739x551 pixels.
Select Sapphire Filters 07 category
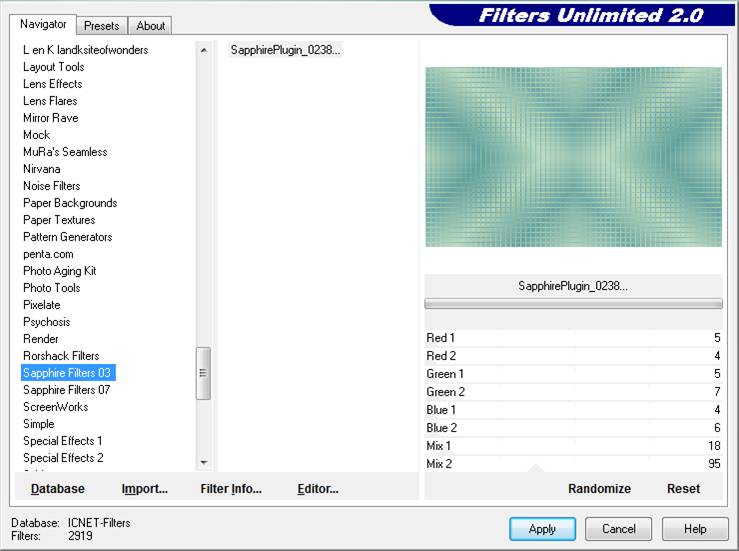coord(67,390)
